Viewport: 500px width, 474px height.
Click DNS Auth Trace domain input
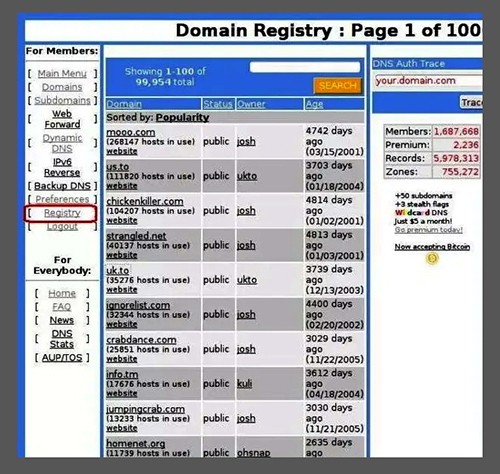click(428, 81)
